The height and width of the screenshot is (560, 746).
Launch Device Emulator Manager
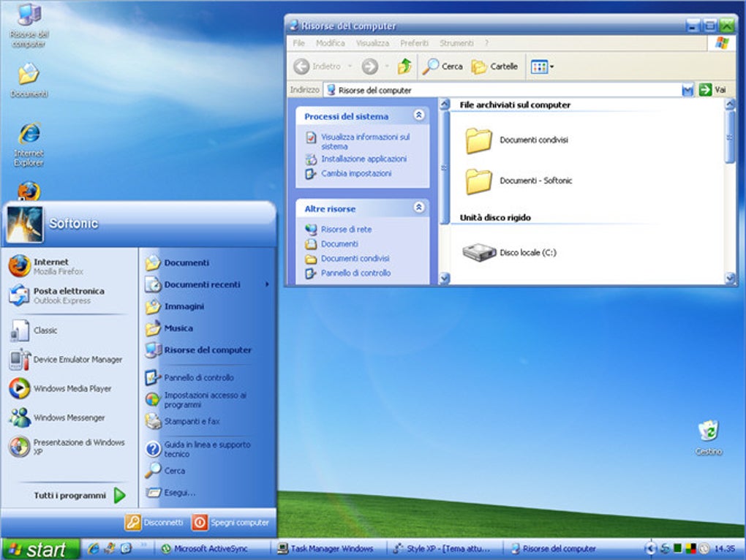(x=66, y=360)
